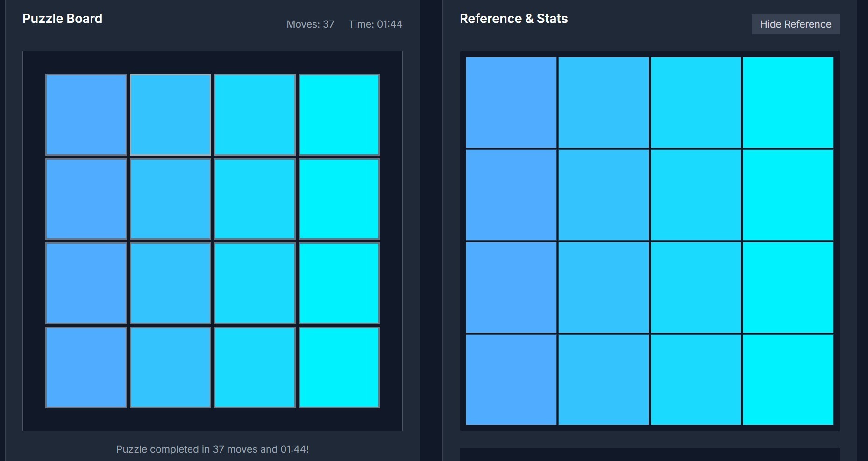Select the bottom-left blue tile on puzzle board
Screen dimensions: 868x461
click(86, 368)
